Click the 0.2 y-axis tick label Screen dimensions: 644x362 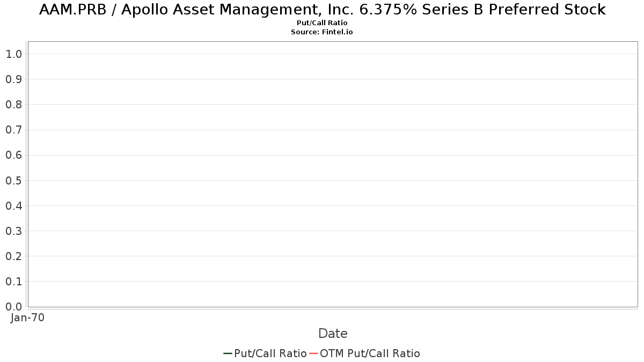(x=13, y=256)
